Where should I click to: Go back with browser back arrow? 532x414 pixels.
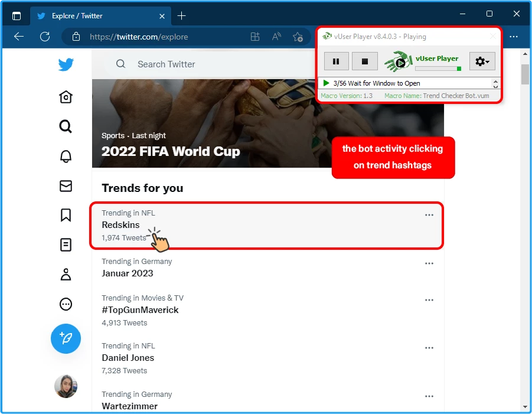tap(19, 37)
